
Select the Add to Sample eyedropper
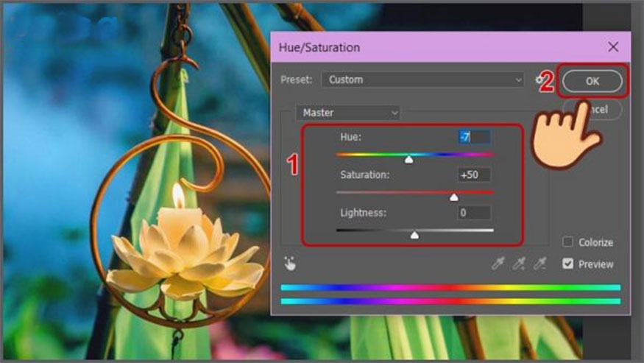pos(519,263)
